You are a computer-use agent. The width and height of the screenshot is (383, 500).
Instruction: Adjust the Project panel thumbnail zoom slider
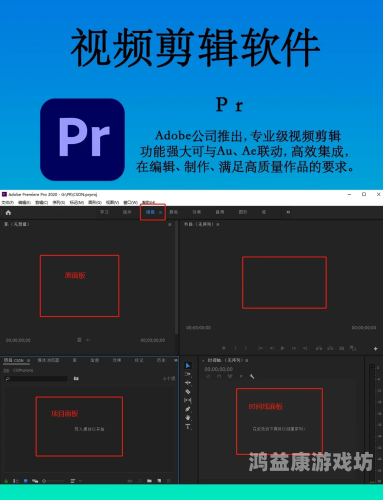click(53, 481)
